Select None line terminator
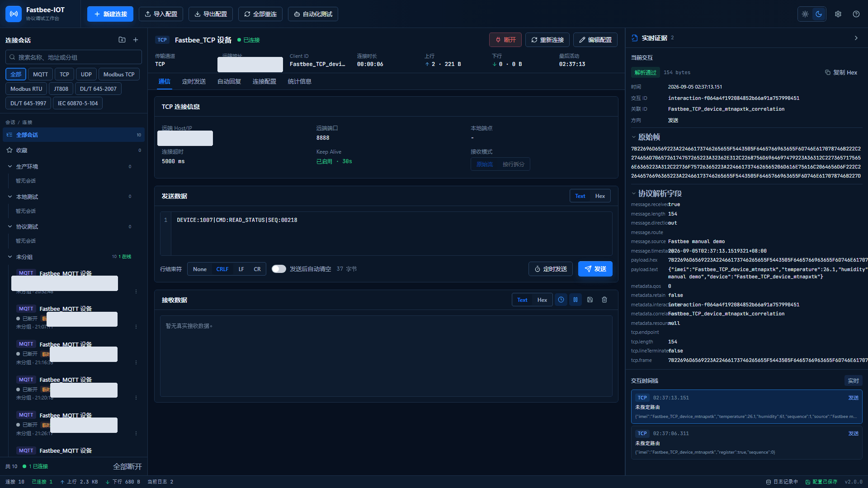This screenshot has width=868, height=488. click(x=200, y=269)
